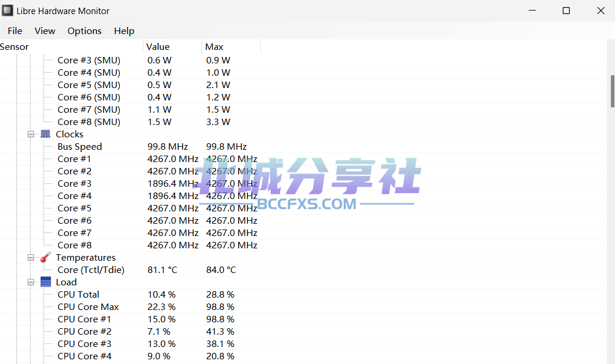Click the 84.0 °C max temperature
615x364 pixels.
pyautogui.click(x=221, y=270)
